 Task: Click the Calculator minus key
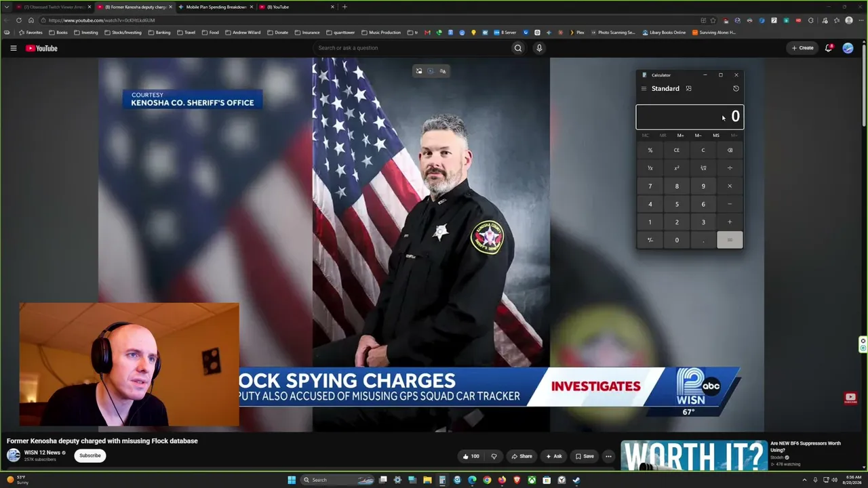[x=730, y=204]
